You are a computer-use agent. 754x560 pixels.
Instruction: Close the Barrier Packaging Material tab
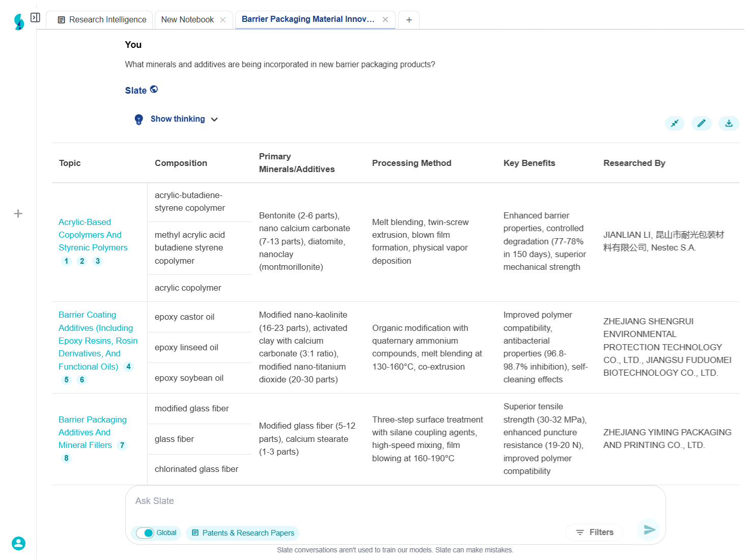click(x=385, y=20)
